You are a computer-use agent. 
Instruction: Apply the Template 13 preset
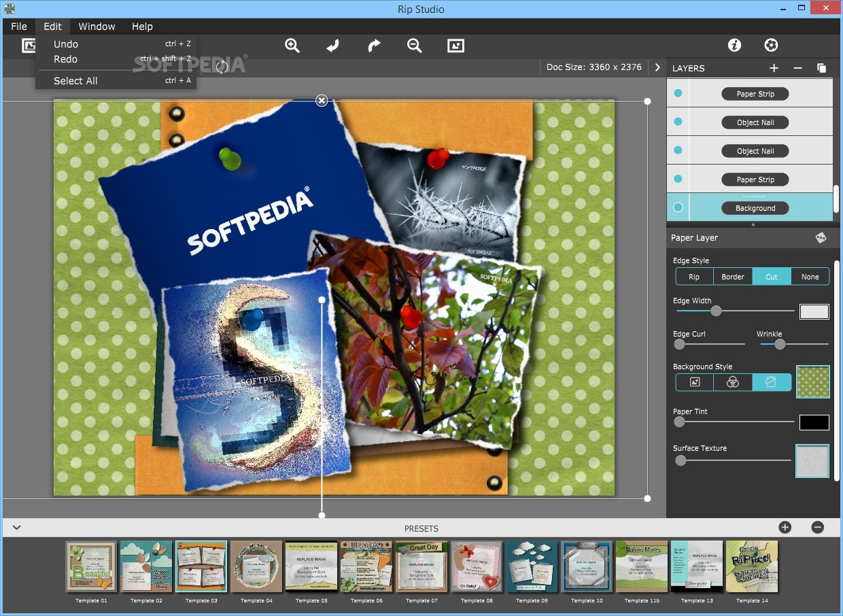point(697,566)
